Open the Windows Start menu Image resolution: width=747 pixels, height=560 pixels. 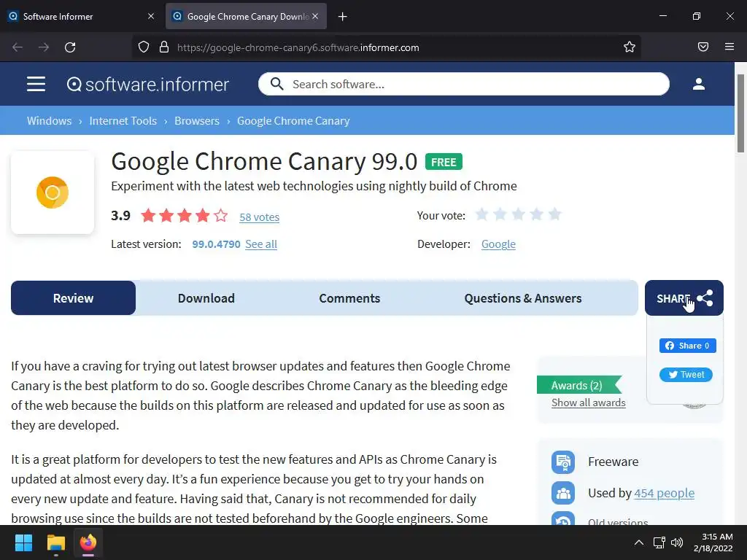tap(23, 542)
